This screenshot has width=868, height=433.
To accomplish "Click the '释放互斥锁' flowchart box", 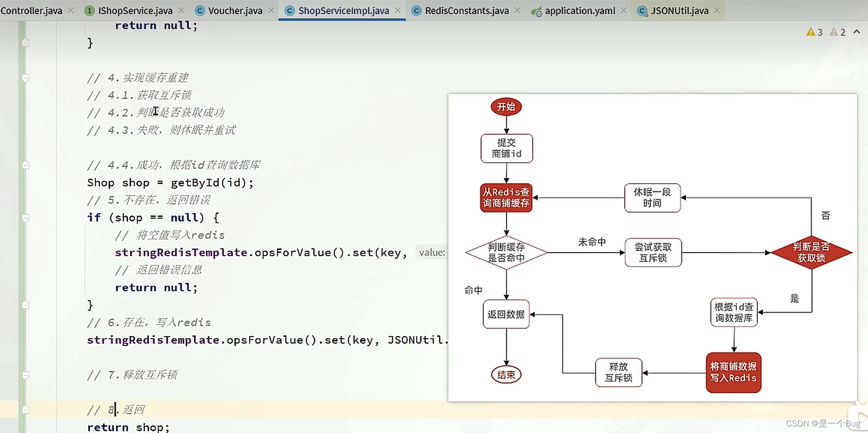I will [618, 373].
